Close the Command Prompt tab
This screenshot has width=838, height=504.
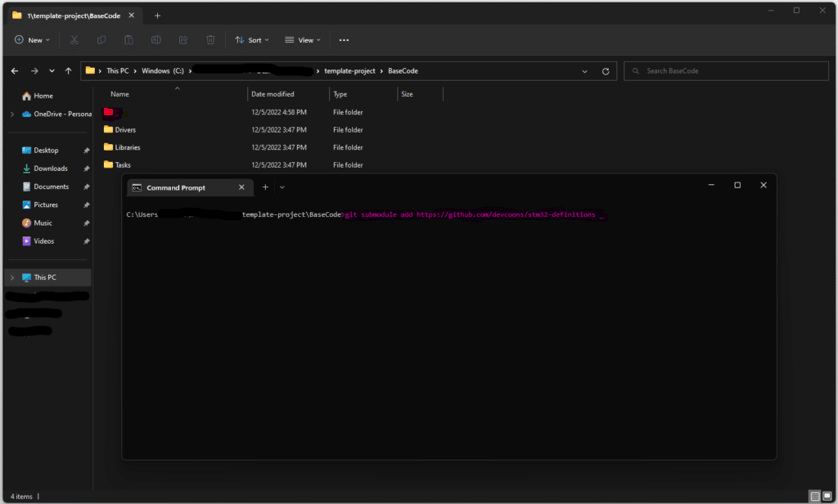coord(241,187)
